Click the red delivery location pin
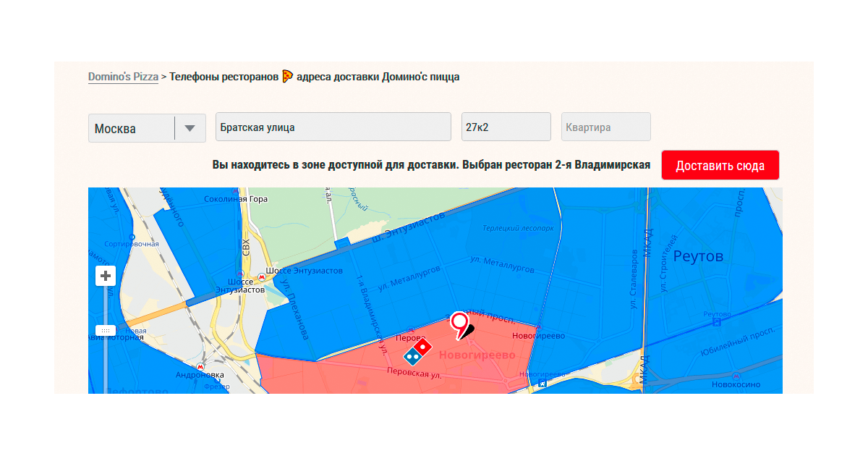 (459, 326)
